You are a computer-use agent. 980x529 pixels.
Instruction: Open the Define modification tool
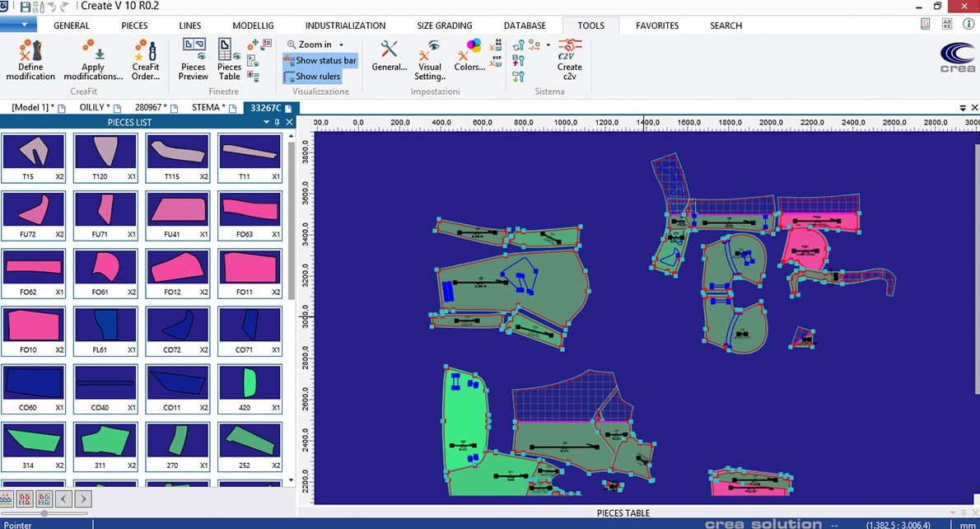pos(30,60)
